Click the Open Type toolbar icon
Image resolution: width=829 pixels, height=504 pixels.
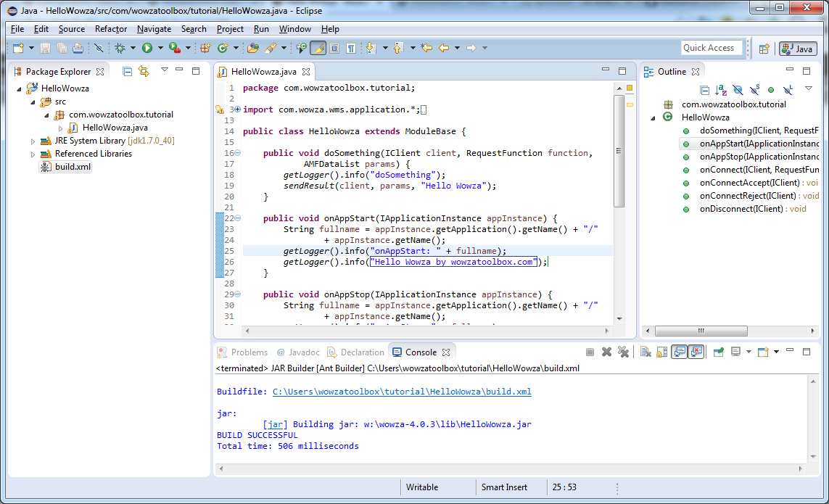252,48
